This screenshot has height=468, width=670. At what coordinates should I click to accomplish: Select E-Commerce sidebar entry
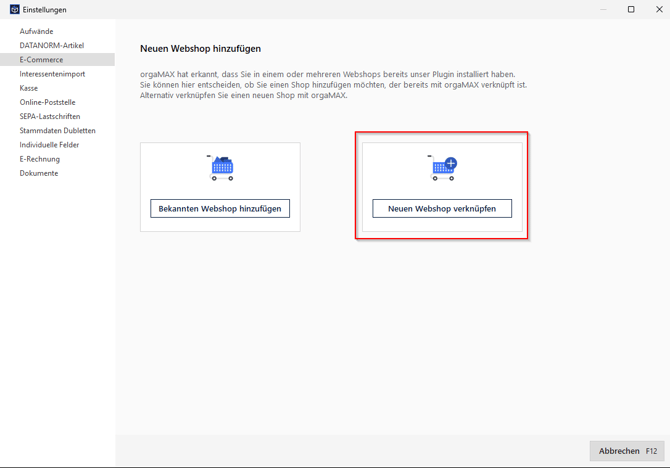point(41,60)
